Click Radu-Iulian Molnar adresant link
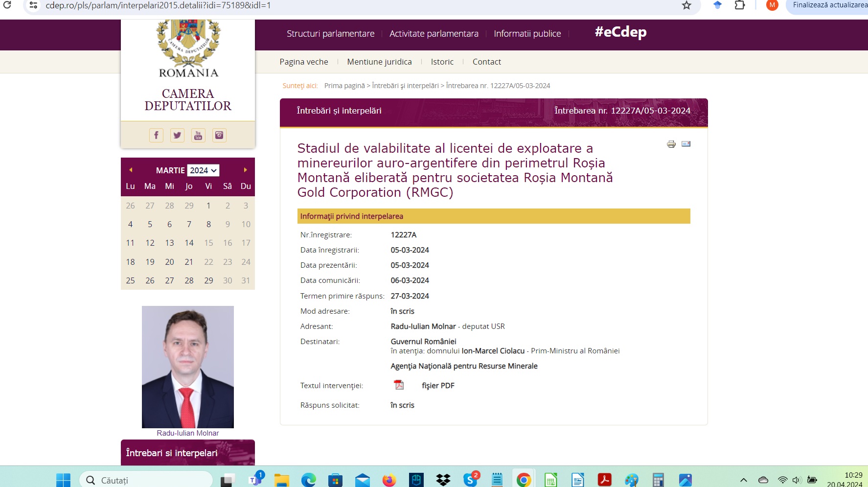This screenshot has height=487, width=868. [423, 326]
